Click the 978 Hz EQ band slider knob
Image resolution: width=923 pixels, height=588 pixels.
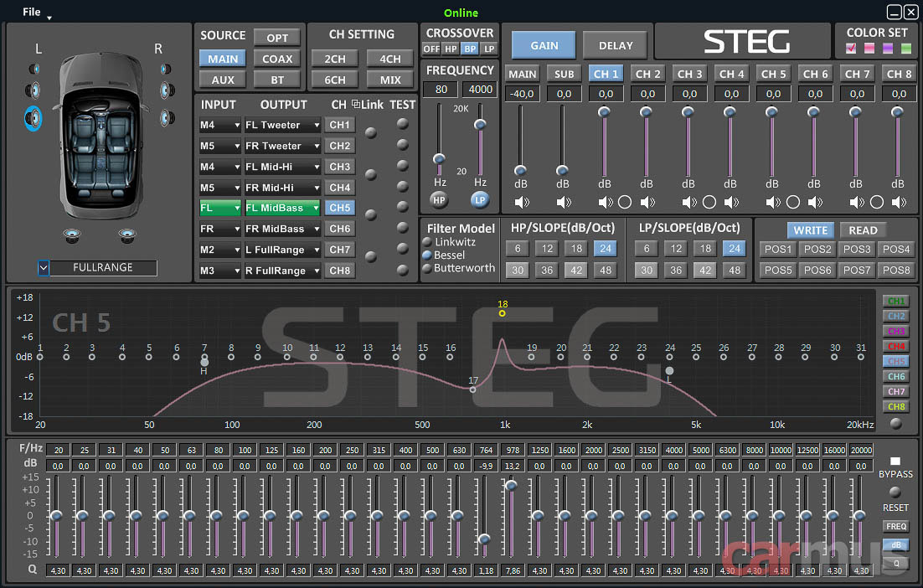click(511, 484)
